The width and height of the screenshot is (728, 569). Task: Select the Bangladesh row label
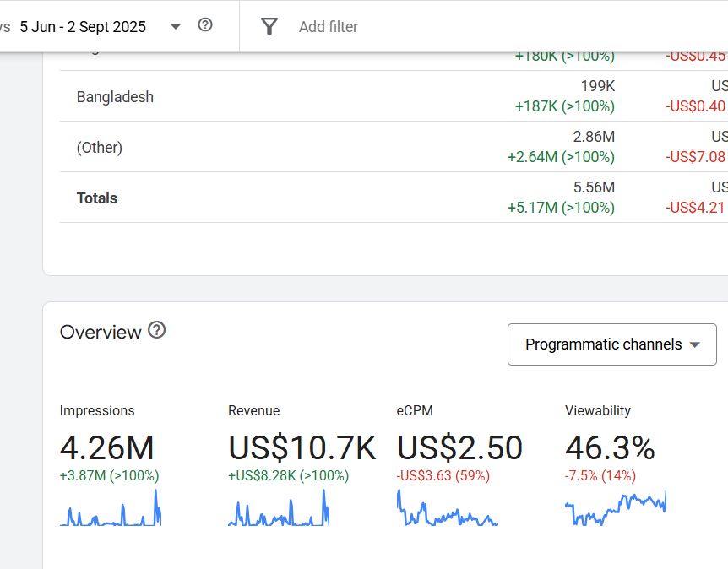click(115, 97)
